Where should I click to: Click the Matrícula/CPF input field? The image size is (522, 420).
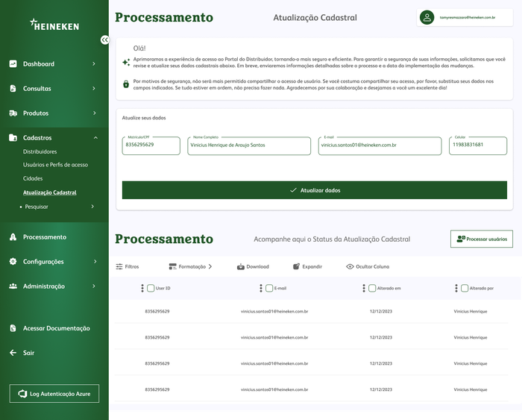coord(151,145)
